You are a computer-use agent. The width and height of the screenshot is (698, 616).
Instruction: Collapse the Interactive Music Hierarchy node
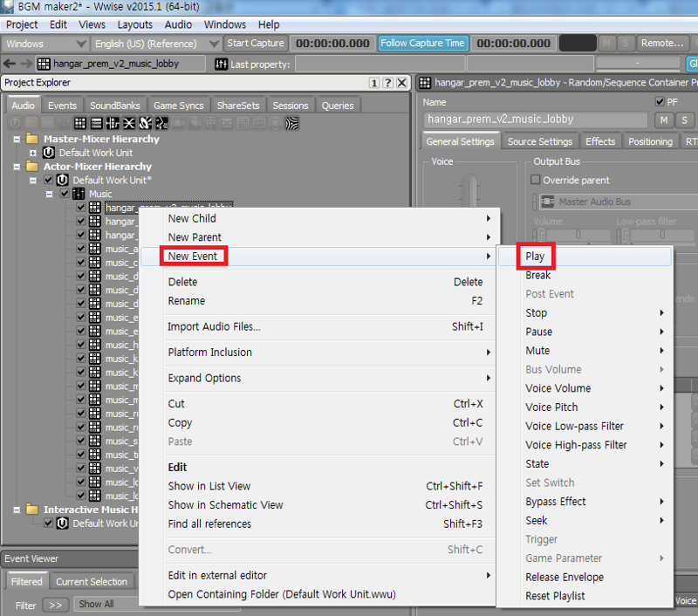coord(17,510)
